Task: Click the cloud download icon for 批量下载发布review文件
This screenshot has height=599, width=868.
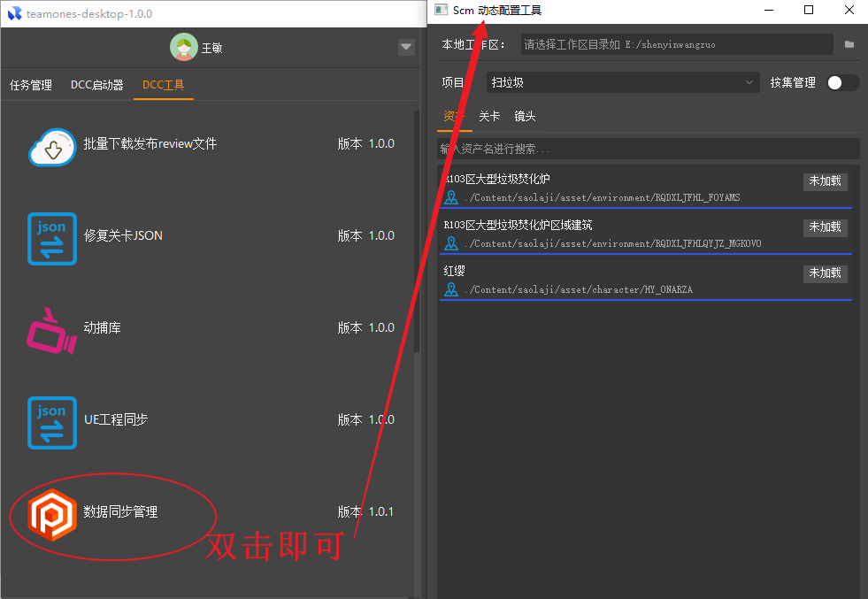Action: coord(52,147)
